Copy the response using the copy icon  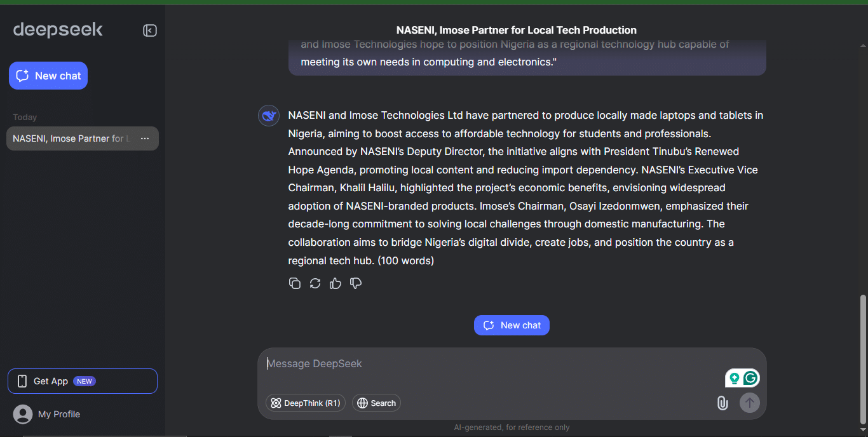click(x=295, y=283)
